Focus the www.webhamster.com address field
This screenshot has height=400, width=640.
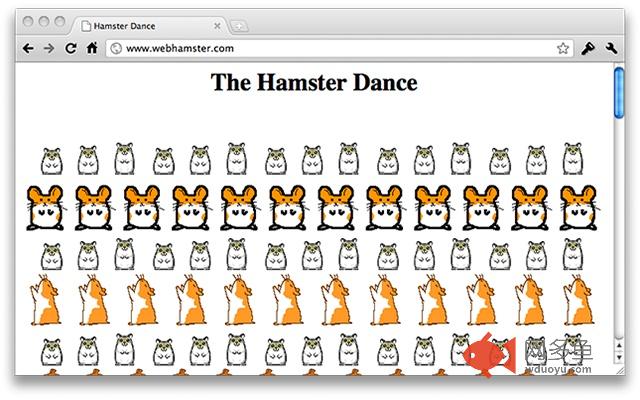339,48
